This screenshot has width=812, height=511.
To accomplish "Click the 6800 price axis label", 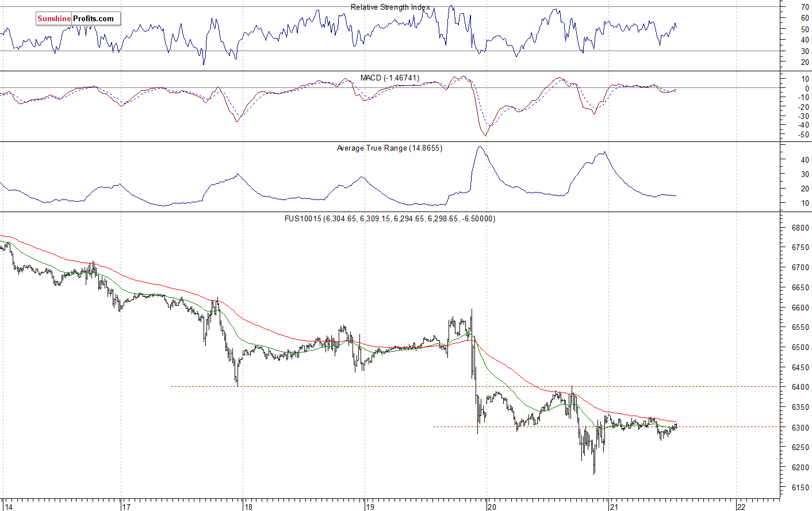I will click(x=800, y=228).
